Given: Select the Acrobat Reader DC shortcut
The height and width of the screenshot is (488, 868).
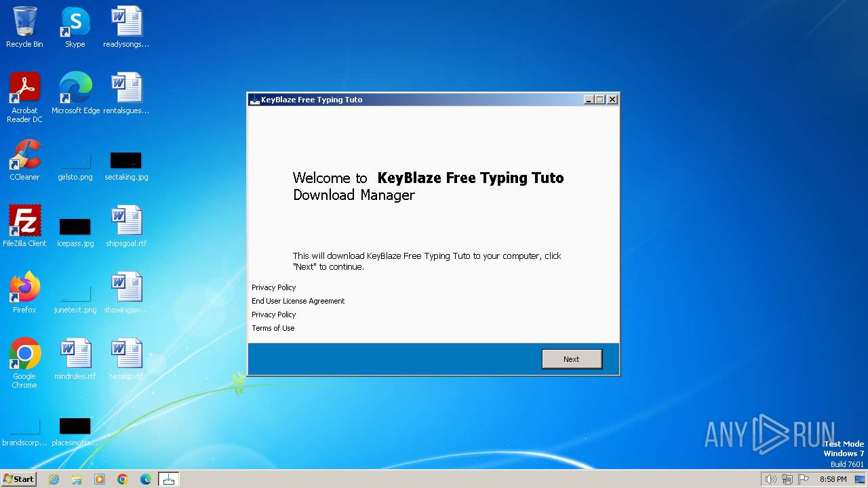Looking at the screenshot, I should (x=24, y=98).
